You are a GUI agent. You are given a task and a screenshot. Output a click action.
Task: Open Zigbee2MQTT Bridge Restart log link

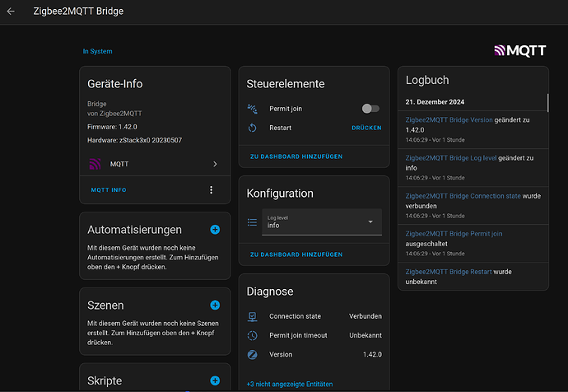(449, 272)
